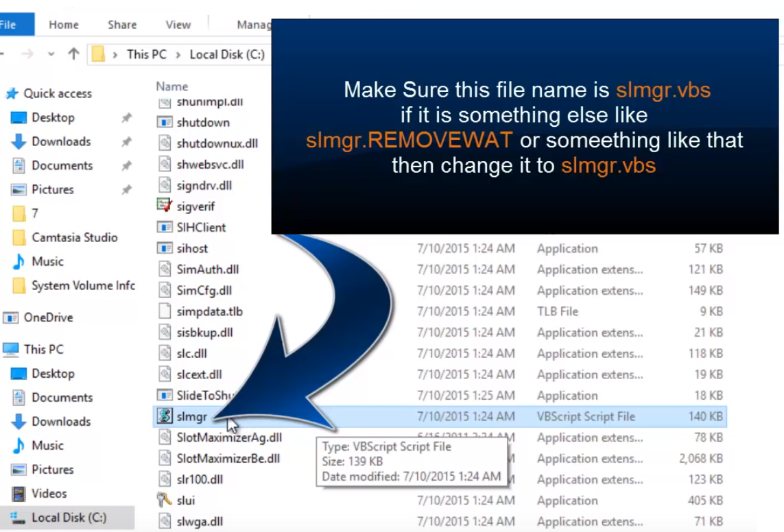Screen dimensions: 784x532
Task: Open Videos folder under This PC
Action: pos(49,494)
